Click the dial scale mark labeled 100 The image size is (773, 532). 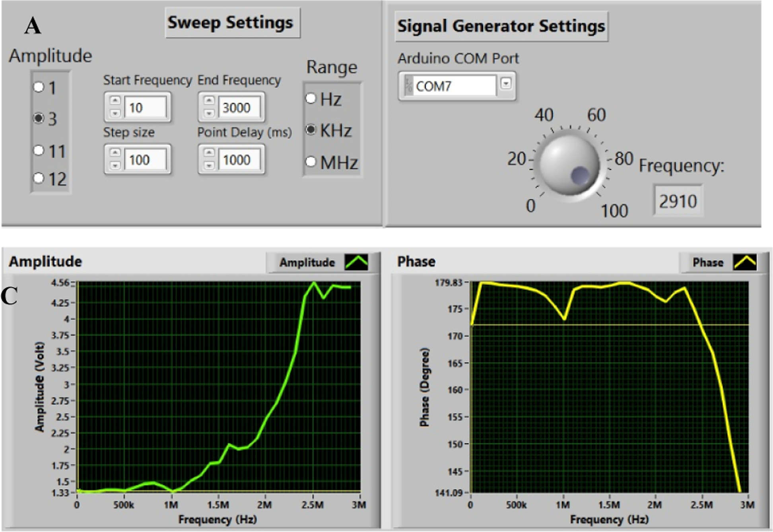click(x=614, y=211)
